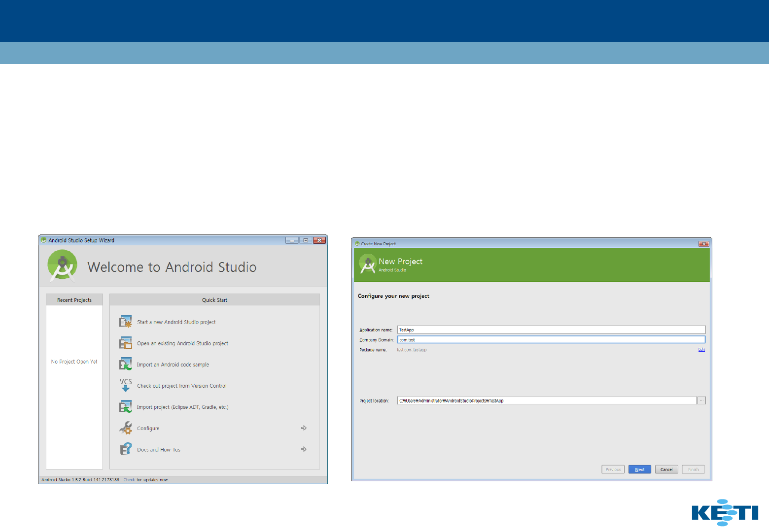Click the Android icon in the Create New Project title bar
The height and width of the screenshot is (532, 769).
point(357,243)
